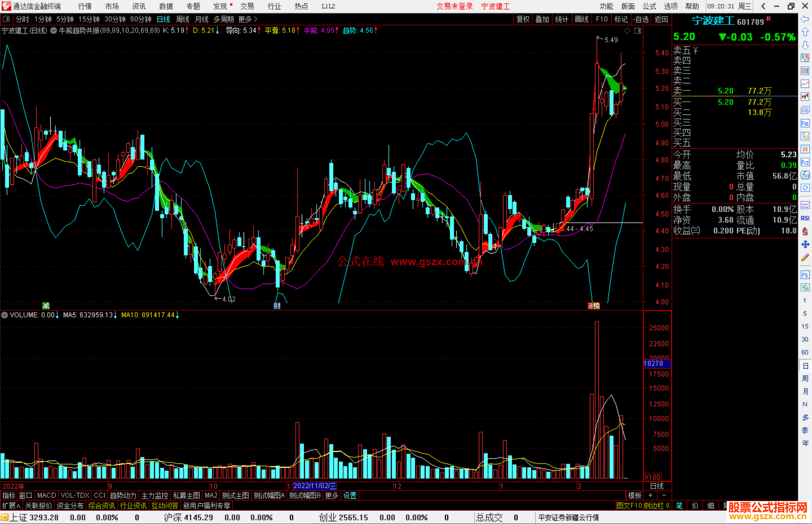Image resolution: width=812 pixels, height=524 pixels.
Task: Switch to the MACD indicator tab
Action: tap(46, 495)
